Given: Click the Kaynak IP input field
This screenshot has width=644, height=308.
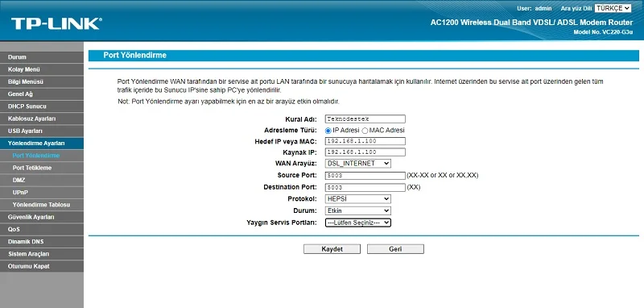Looking at the screenshot, I should (x=365, y=152).
